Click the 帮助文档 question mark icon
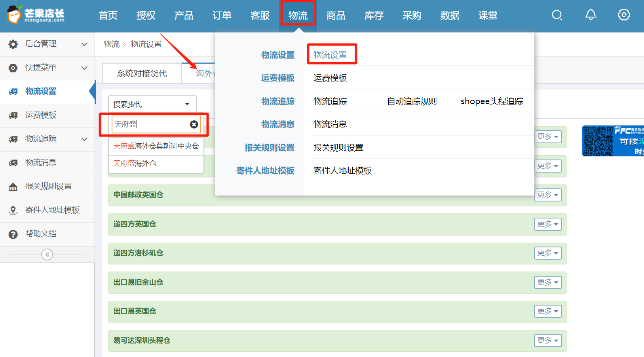This screenshot has width=644, height=357. tap(13, 234)
